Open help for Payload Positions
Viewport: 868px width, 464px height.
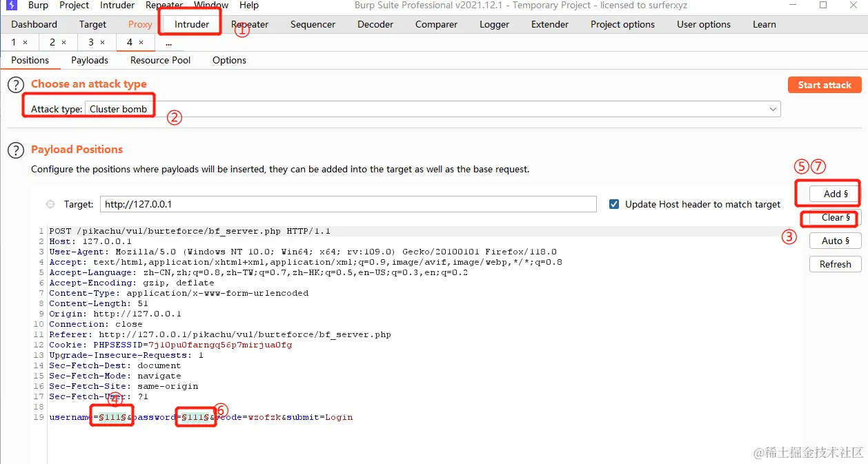point(16,150)
